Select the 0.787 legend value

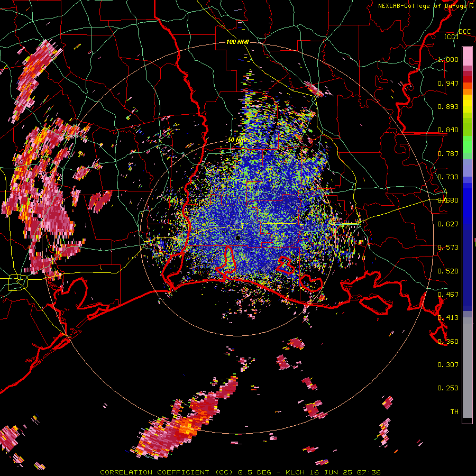coord(448,153)
